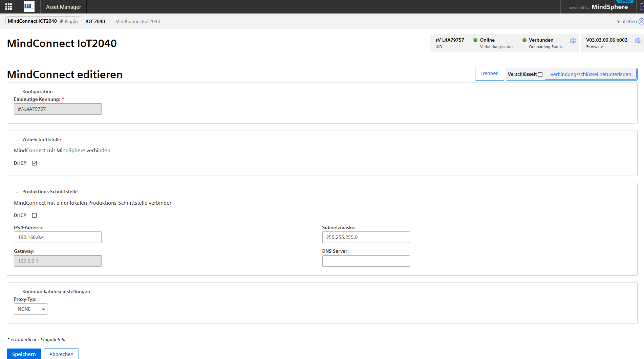644x359 pixels.
Task: Collapse the Kommunikationseinstellungen section
Action: pyautogui.click(x=17, y=292)
